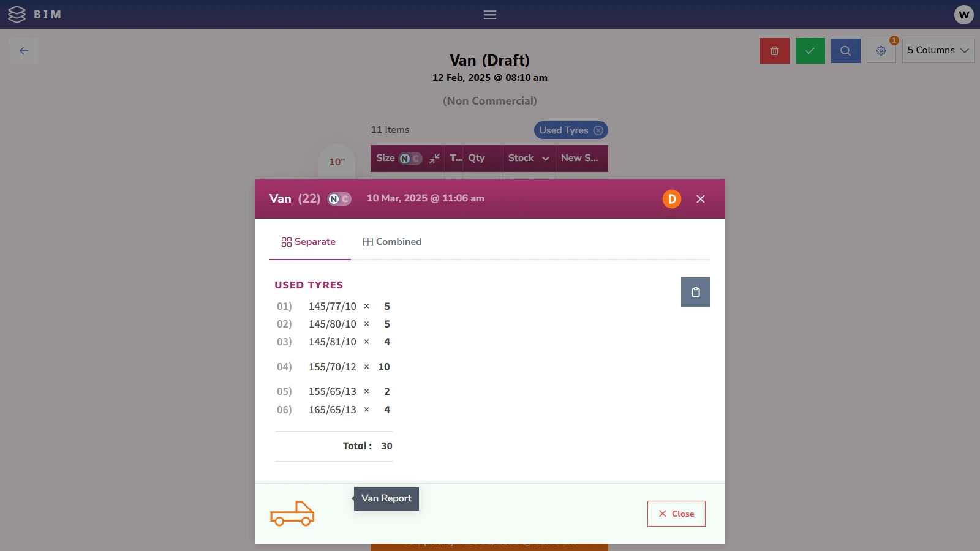Switch to the Combined tab

(392, 242)
